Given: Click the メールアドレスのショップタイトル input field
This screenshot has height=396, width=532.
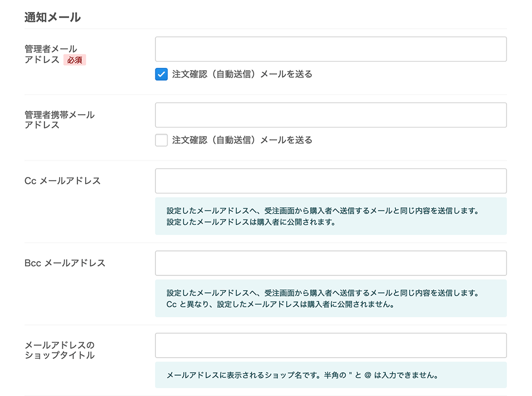Looking at the screenshot, I should coord(331,345).
